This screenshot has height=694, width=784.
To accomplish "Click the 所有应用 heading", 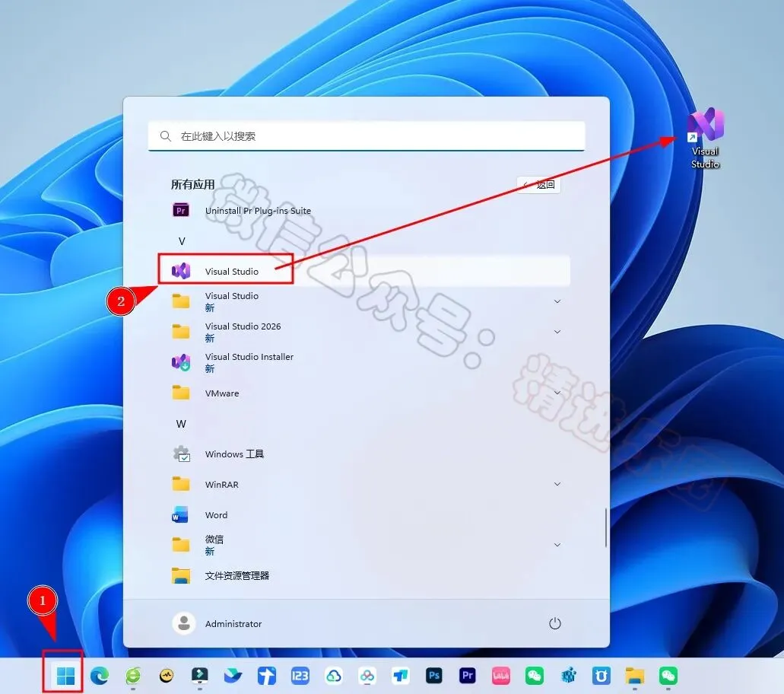I will click(x=192, y=185).
